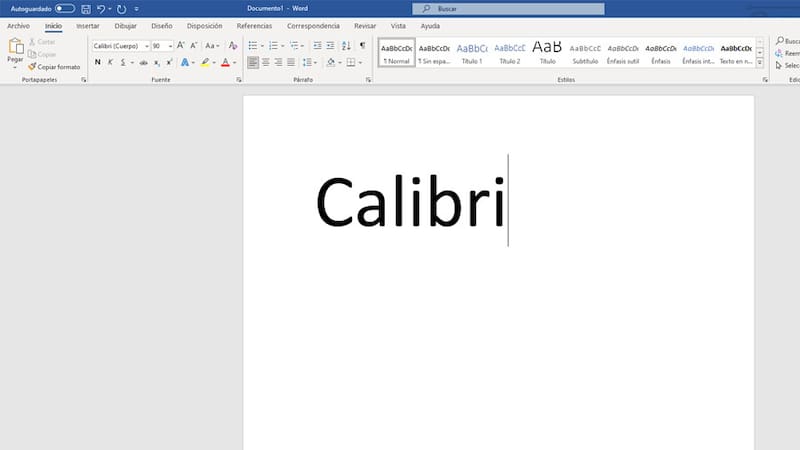Apply the Título 1 style
The image size is (800, 450).
point(472,52)
